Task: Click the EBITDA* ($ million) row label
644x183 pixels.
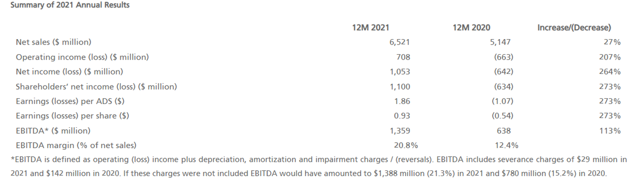Action: tap(53, 131)
